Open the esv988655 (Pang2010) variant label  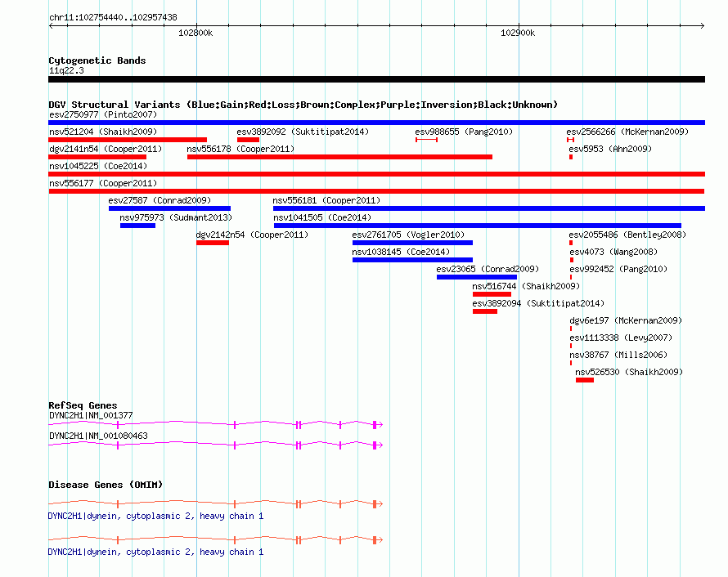(x=464, y=132)
